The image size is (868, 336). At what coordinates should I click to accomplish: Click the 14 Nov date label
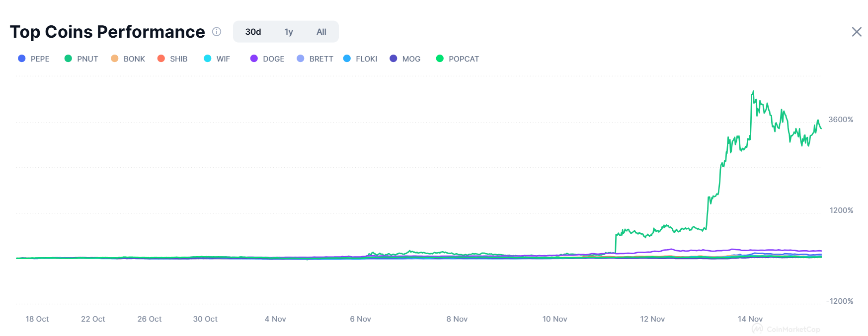coord(750,319)
